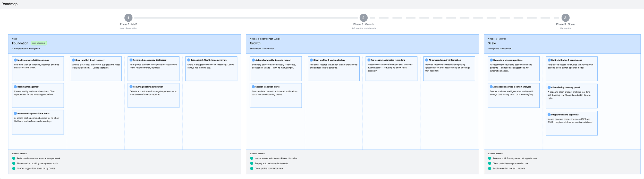Image resolution: width=644 pixels, height=179 pixels.
Task: Select the Revenue & occupancy dashboard title
Action: pyautogui.click(x=150, y=60)
